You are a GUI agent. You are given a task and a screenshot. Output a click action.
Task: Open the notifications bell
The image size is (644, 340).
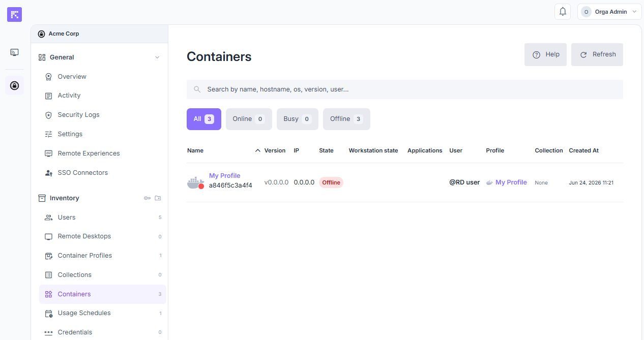coord(563,12)
